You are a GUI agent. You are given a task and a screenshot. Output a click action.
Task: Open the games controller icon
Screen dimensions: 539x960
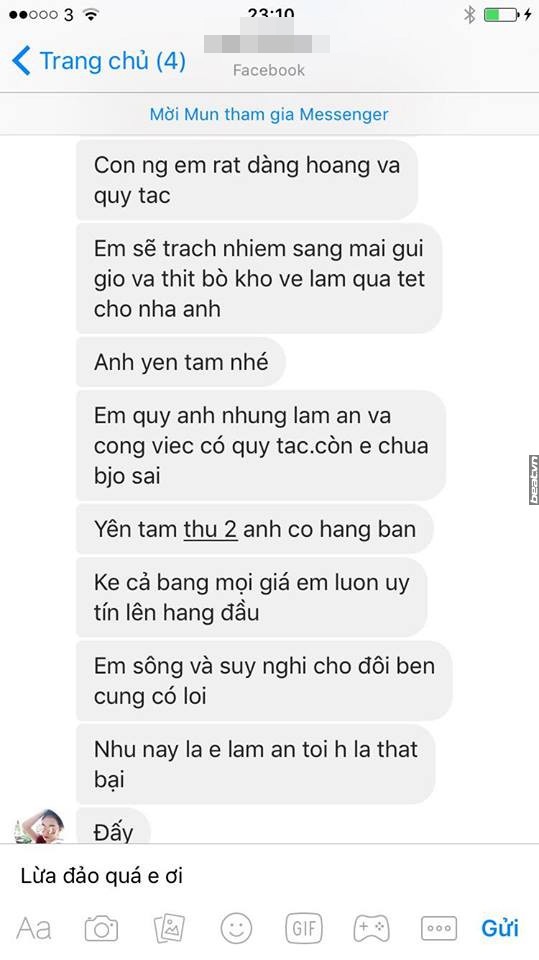click(371, 928)
